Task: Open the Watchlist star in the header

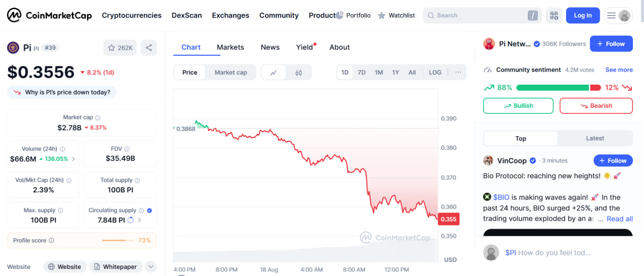Action: pyautogui.click(x=382, y=16)
